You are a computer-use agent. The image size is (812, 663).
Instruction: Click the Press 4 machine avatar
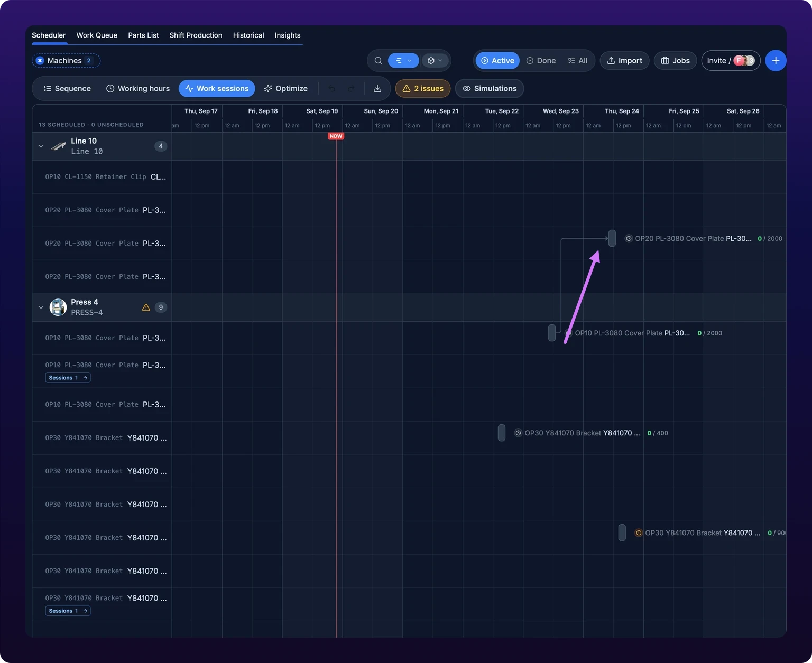coord(58,307)
